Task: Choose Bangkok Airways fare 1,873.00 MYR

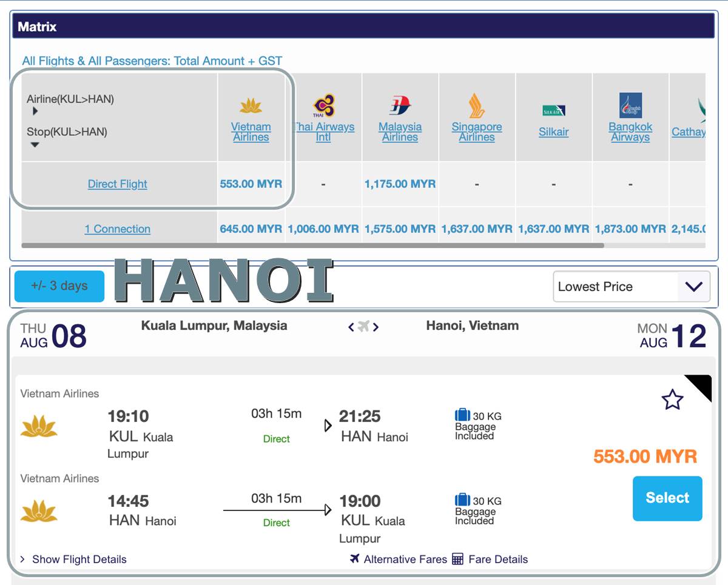Action: pyautogui.click(x=630, y=229)
